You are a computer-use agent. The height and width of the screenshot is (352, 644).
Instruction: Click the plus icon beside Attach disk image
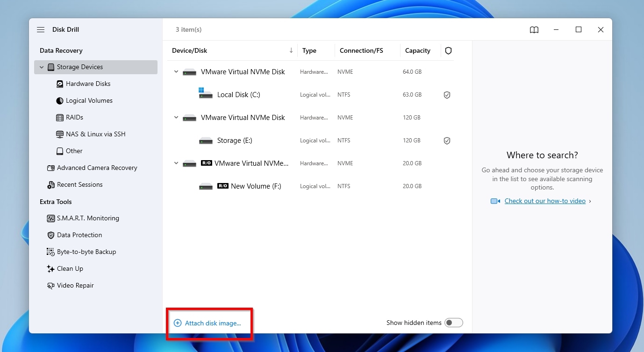pyautogui.click(x=178, y=323)
